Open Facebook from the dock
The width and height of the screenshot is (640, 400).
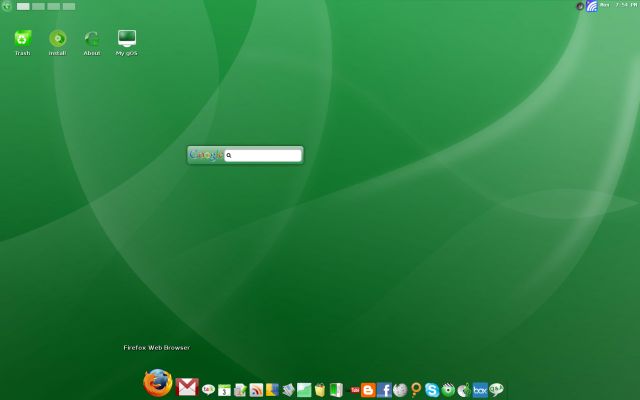[x=384, y=390]
